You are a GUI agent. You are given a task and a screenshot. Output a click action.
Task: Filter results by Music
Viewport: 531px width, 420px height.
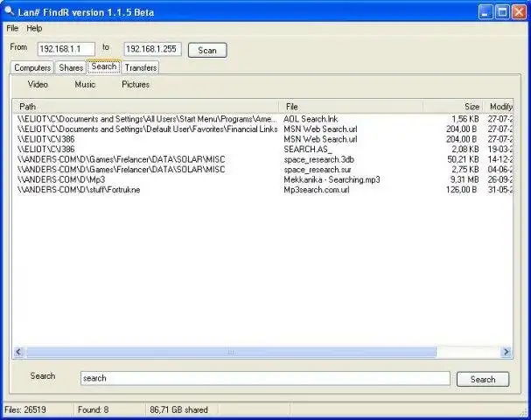pos(85,84)
